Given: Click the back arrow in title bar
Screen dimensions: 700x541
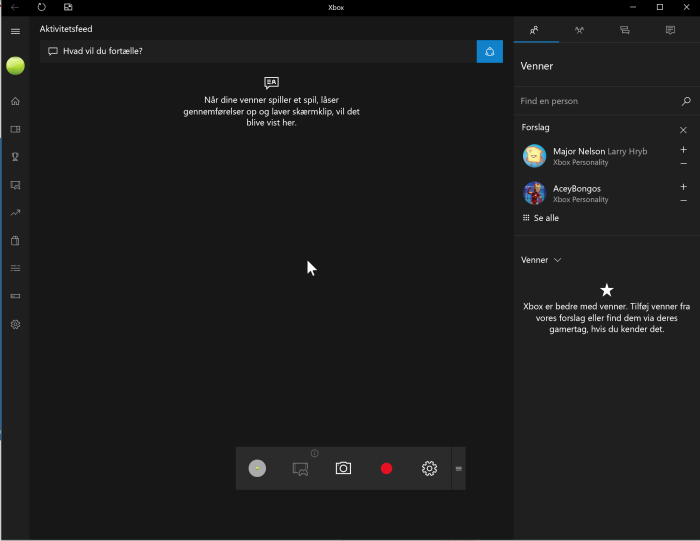Looking at the screenshot, I should point(15,7).
